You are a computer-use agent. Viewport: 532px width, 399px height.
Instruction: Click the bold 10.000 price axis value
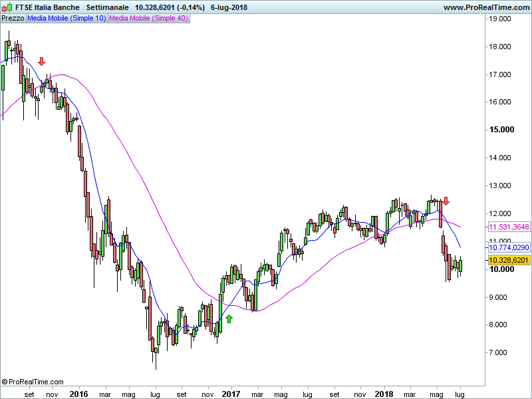click(501, 269)
